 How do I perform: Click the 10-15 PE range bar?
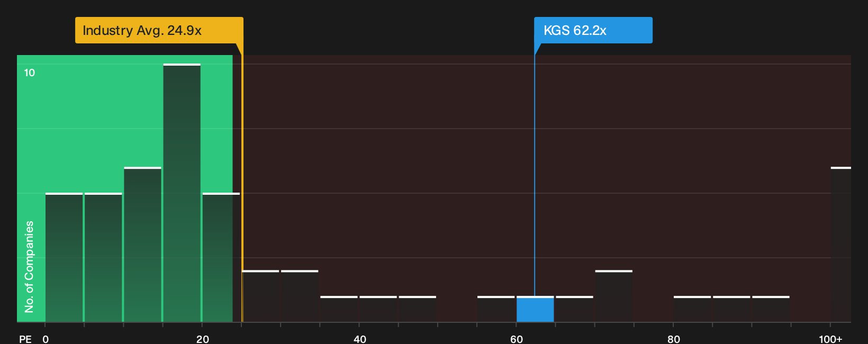143,245
